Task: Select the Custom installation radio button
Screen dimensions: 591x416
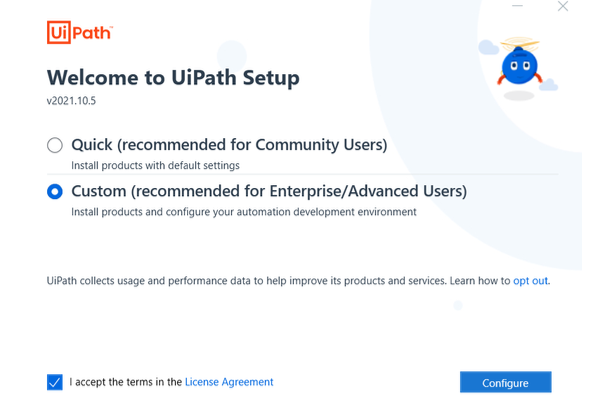Action: click(x=55, y=191)
